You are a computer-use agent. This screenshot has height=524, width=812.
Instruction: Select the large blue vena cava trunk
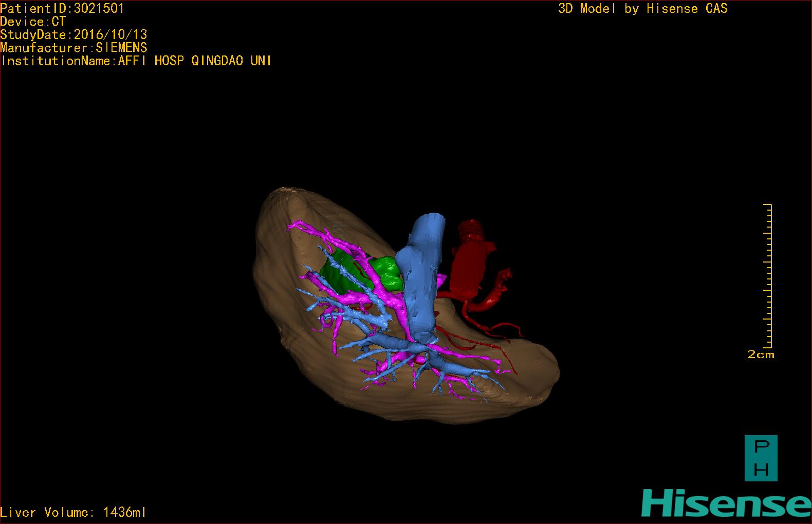click(x=422, y=277)
